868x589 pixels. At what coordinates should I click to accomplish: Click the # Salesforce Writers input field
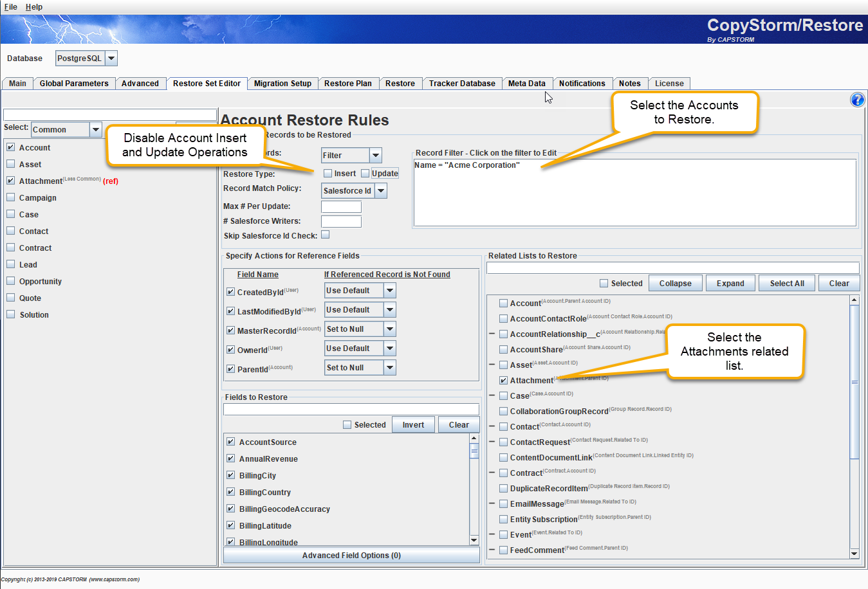341,222
